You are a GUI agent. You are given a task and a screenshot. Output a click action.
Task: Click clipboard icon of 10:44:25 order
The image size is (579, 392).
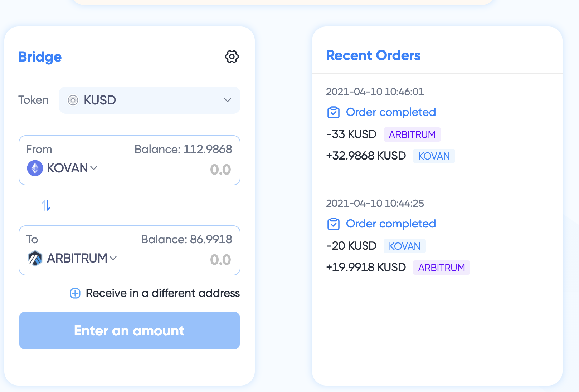(x=334, y=224)
